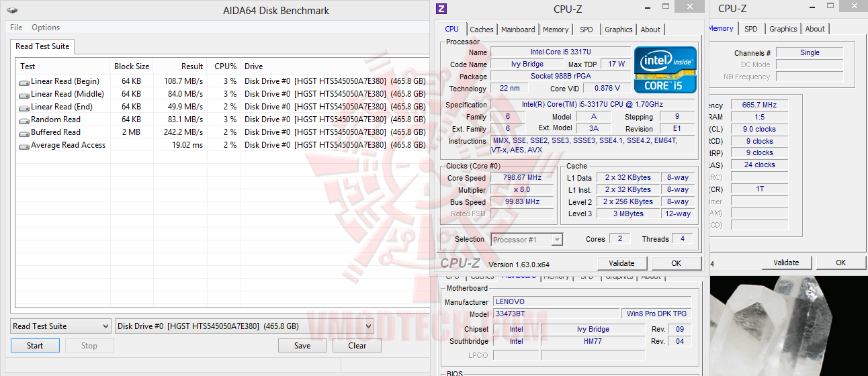The image size is (868, 376).
Task: Expand the Read Test Suite dropdown
Action: click(60, 326)
